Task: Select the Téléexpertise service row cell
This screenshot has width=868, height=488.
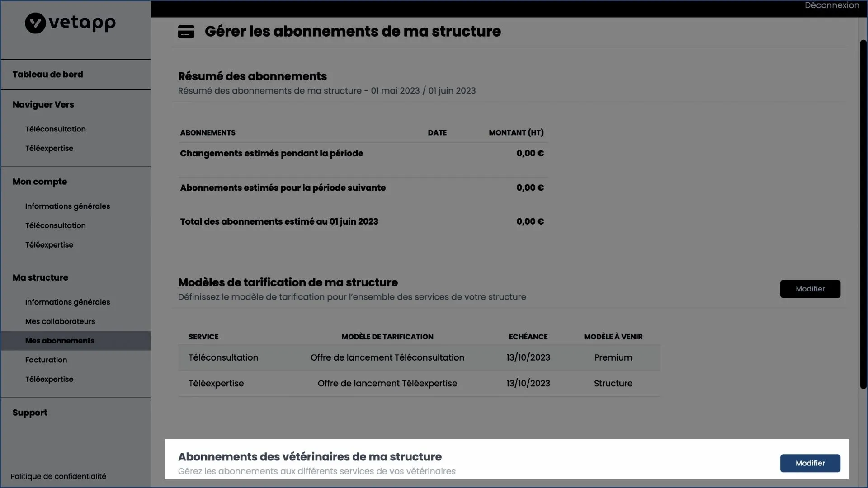Action: click(216, 383)
